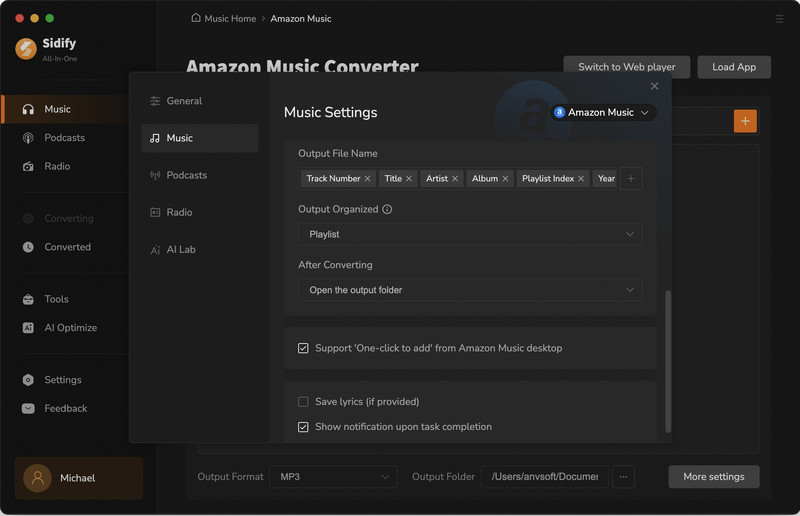Click the settings dialog vertical scrollbar
Viewport: 800px width, 516px height.
coord(668,361)
